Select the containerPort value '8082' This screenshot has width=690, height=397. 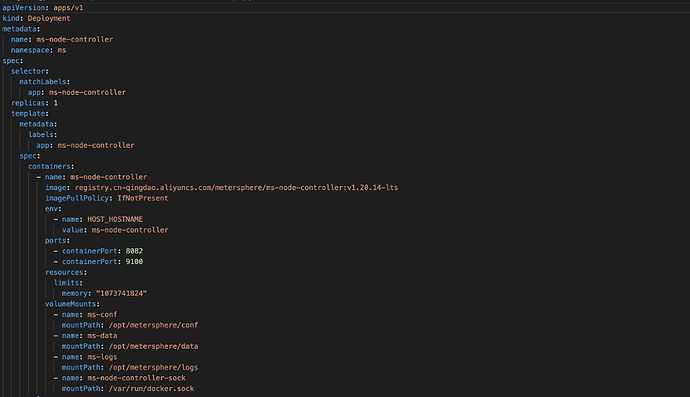tap(134, 251)
